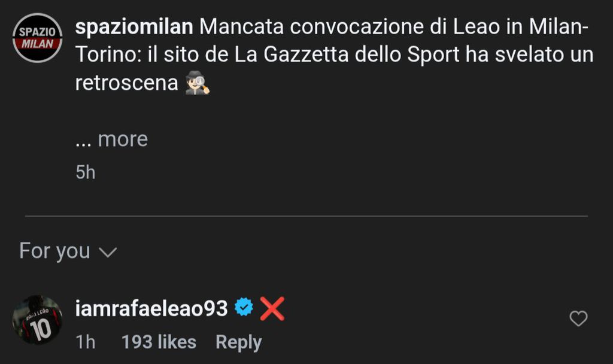
Task: View the 193 likes list
Action: (159, 342)
